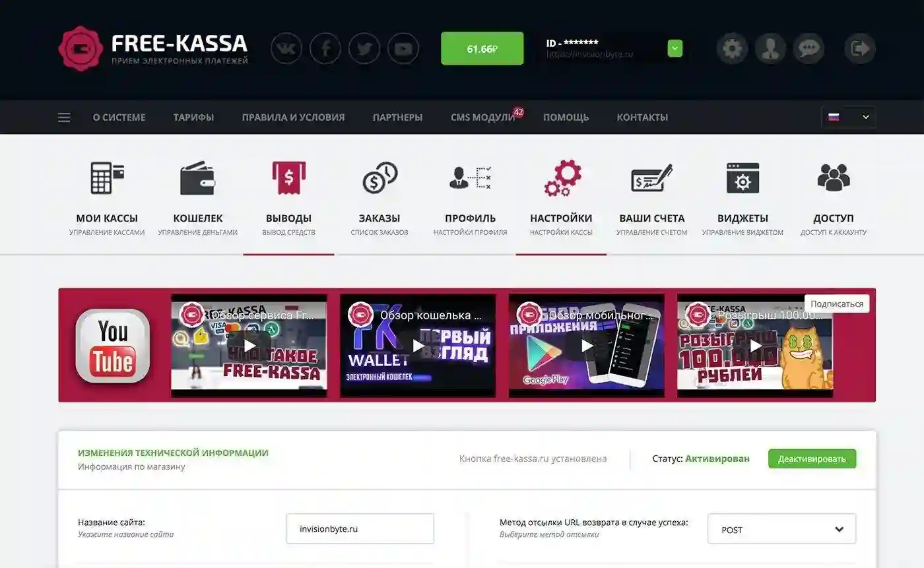This screenshot has width=924, height=568.
Task: Click the Название сайта input field
Action: (360, 528)
